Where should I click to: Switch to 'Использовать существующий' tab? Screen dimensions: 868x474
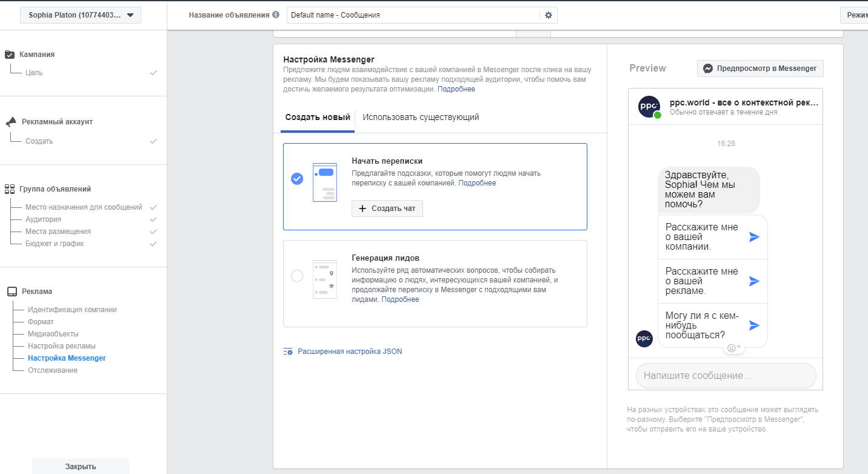[421, 118]
